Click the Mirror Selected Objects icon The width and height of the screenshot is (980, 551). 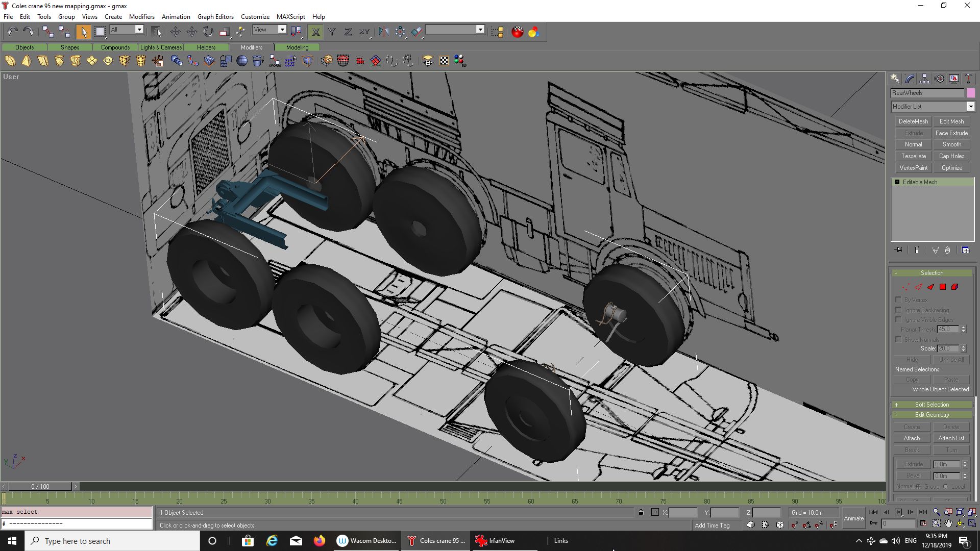[x=383, y=32]
